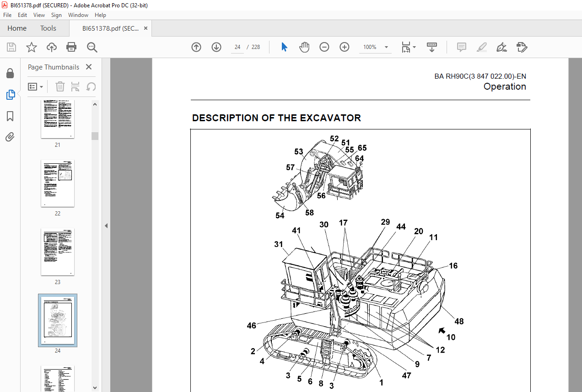Zoom in with the plus icon
This screenshot has height=392, width=582.
click(x=345, y=47)
